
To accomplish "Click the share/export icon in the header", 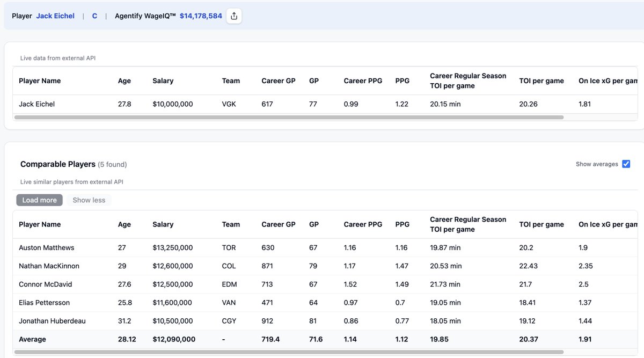I will 233,16.
